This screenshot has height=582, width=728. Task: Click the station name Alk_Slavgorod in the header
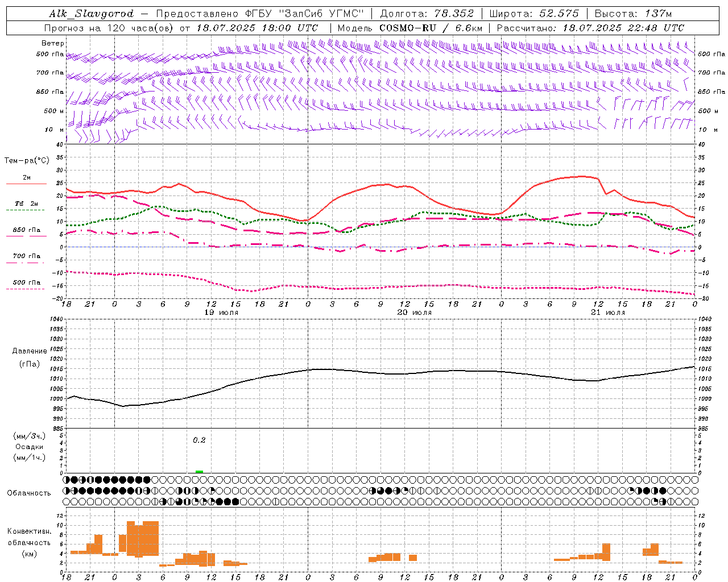click(92, 14)
